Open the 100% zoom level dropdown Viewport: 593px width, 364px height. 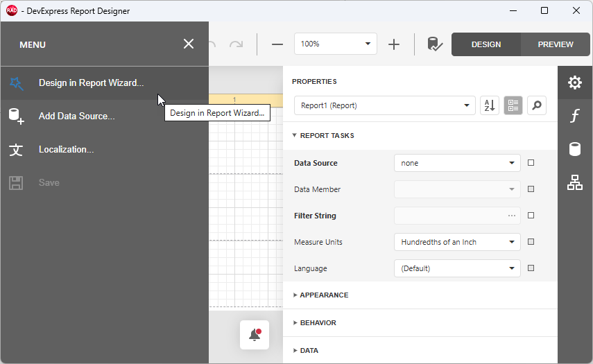coord(336,44)
